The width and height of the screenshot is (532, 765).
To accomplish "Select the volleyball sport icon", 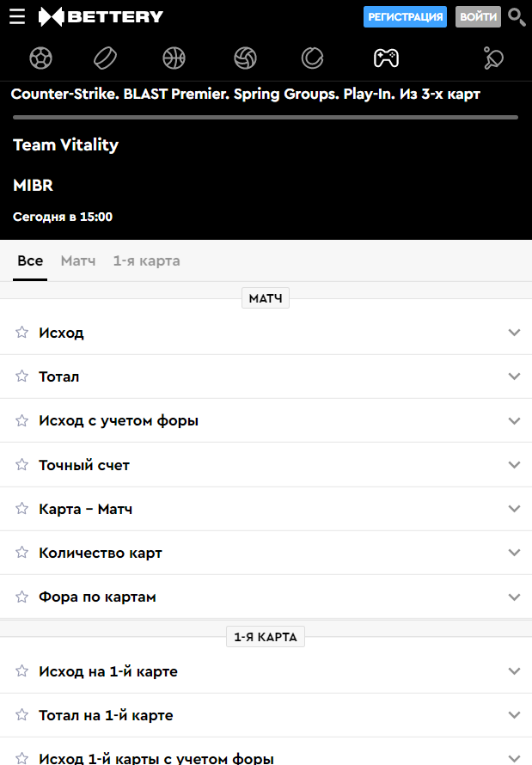I will 245,58.
